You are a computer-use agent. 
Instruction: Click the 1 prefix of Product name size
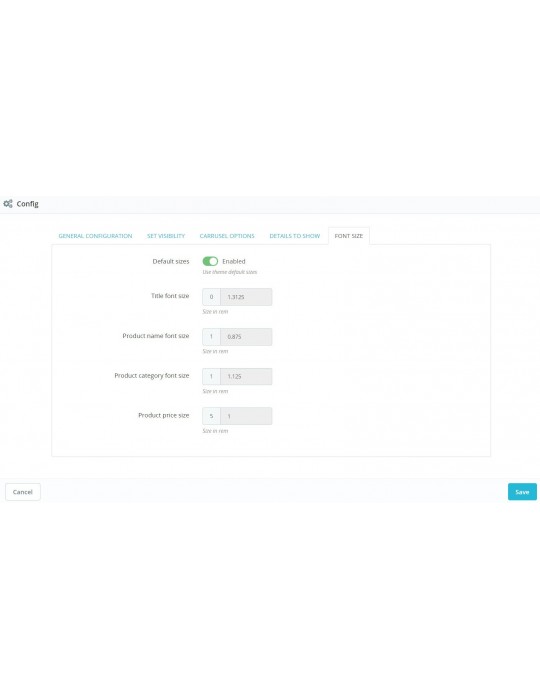coord(211,337)
